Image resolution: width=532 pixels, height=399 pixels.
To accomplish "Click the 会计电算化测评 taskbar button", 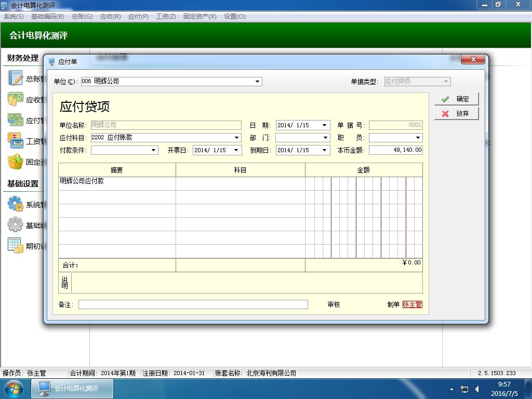I will pos(72,389).
